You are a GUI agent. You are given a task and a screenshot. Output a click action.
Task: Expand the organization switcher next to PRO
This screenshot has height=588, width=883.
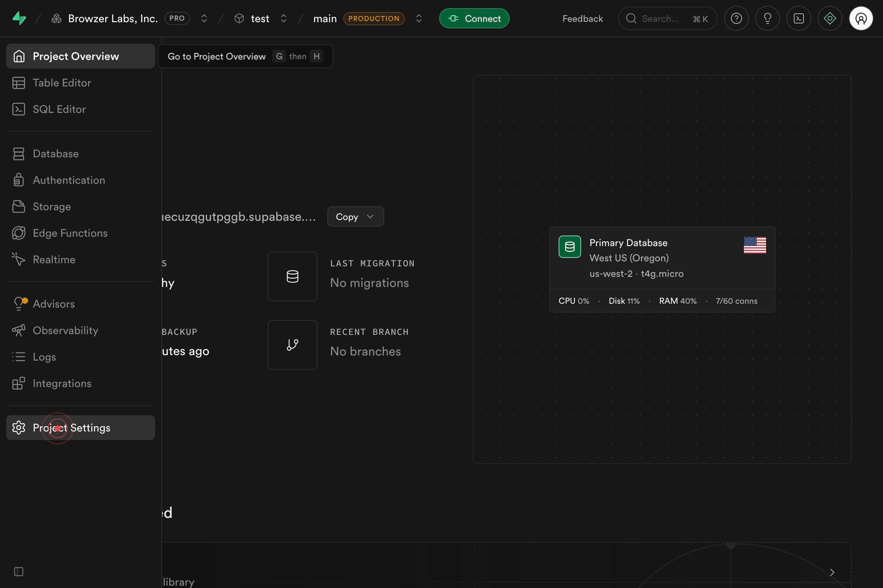pyautogui.click(x=204, y=18)
